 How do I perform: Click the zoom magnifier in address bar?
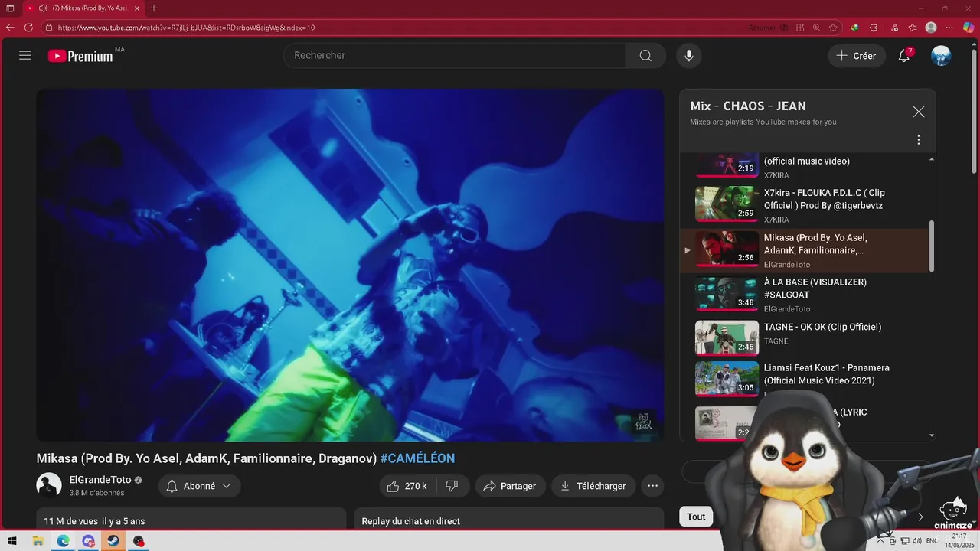point(816,28)
